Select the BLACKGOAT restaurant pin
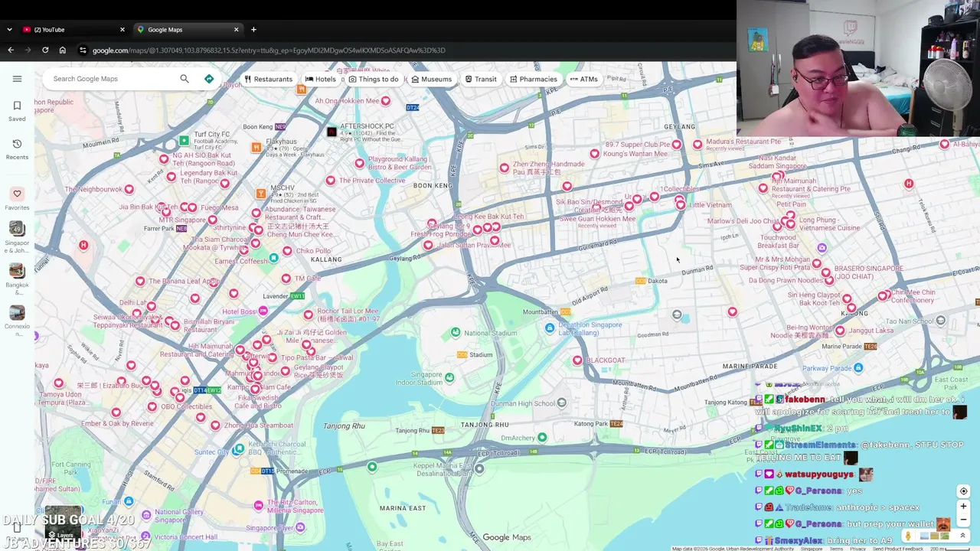This screenshot has width=980, height=551. (x=577, y=360)
